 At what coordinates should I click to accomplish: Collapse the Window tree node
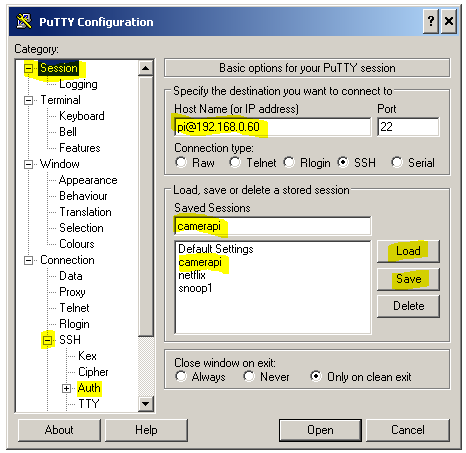(x=29, y=164)
